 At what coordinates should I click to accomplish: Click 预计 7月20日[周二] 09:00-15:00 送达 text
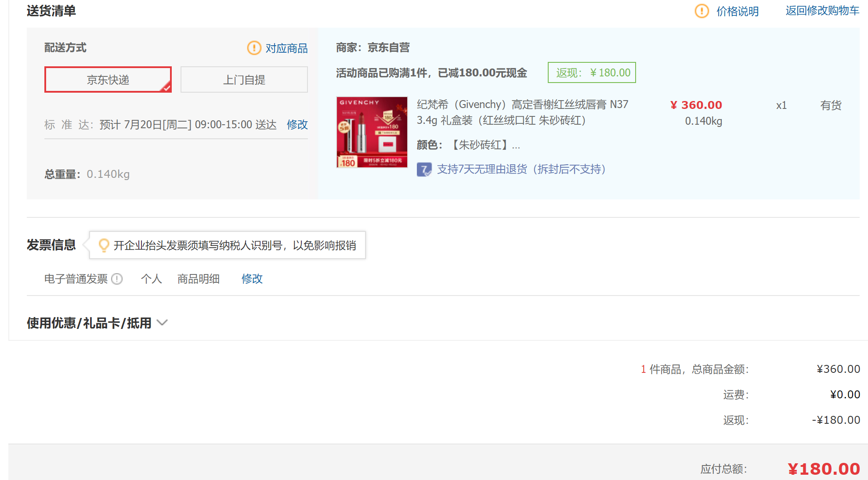188,125
